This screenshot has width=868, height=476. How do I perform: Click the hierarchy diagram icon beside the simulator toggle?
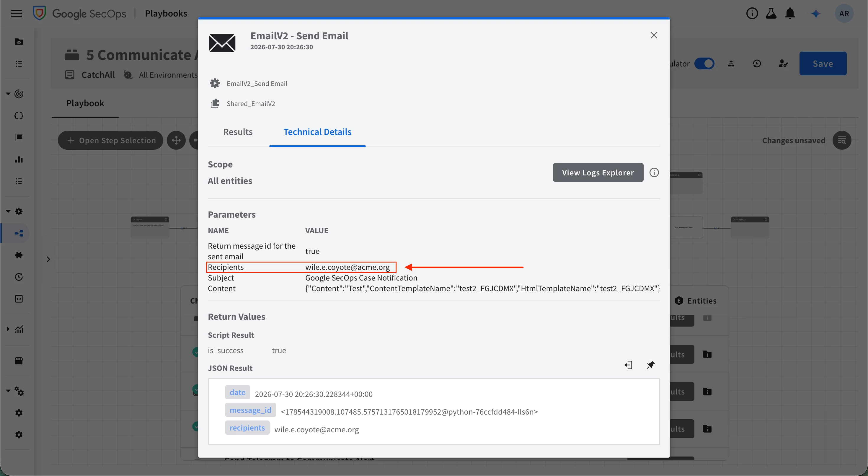pos(731,63)
